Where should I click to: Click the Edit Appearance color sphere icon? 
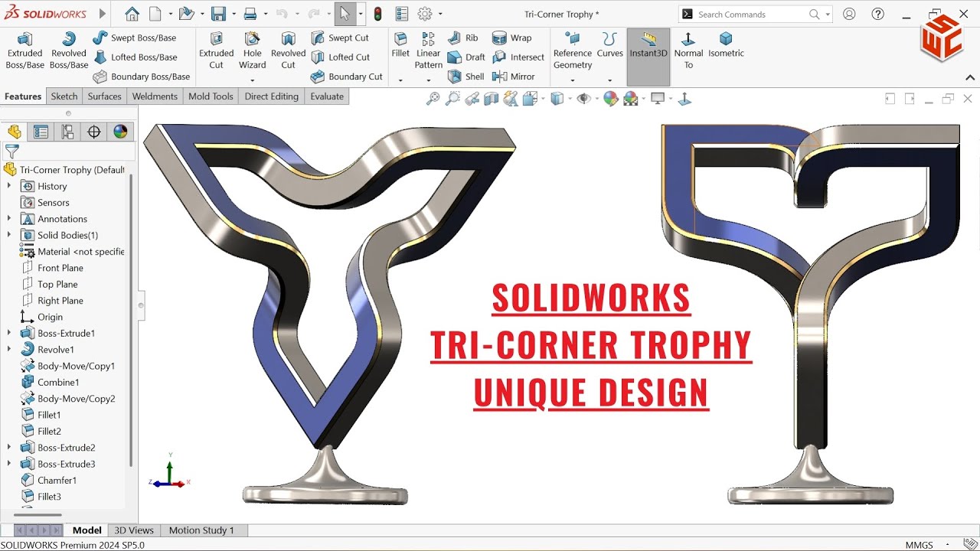(x=610, y=98)
